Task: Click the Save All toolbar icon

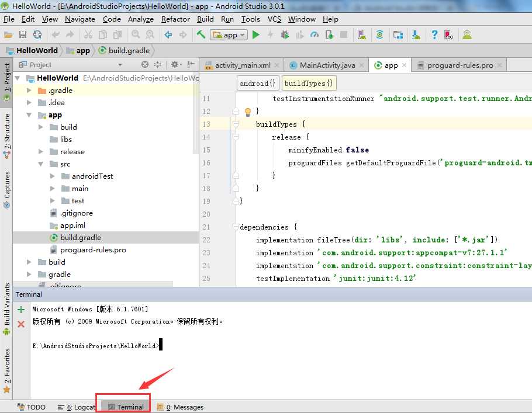Action: click(23, 34)
